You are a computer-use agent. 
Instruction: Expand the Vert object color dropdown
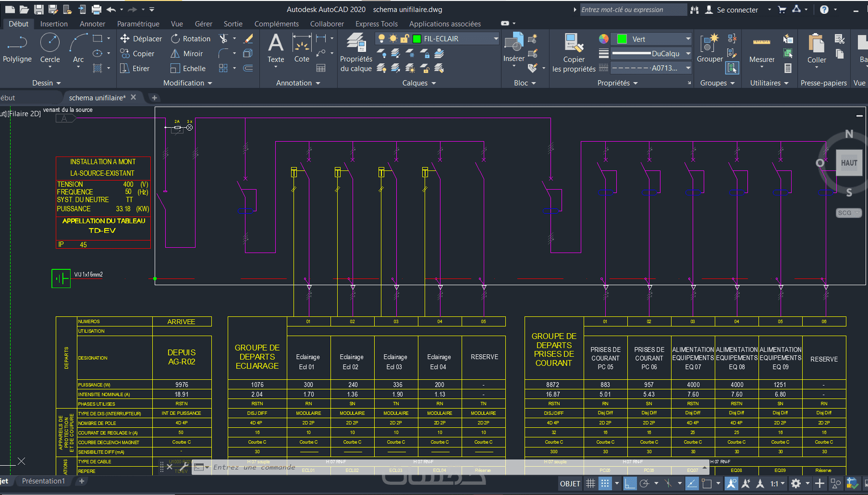688,39
